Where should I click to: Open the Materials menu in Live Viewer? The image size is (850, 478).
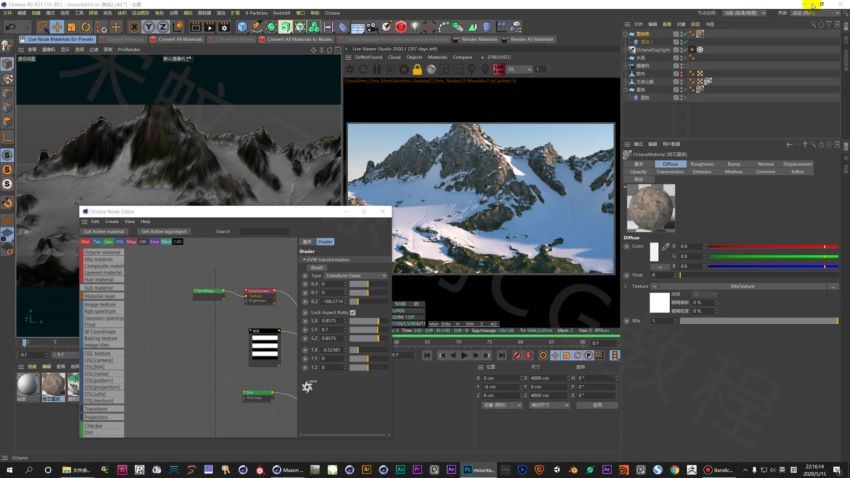coord(437,57)
